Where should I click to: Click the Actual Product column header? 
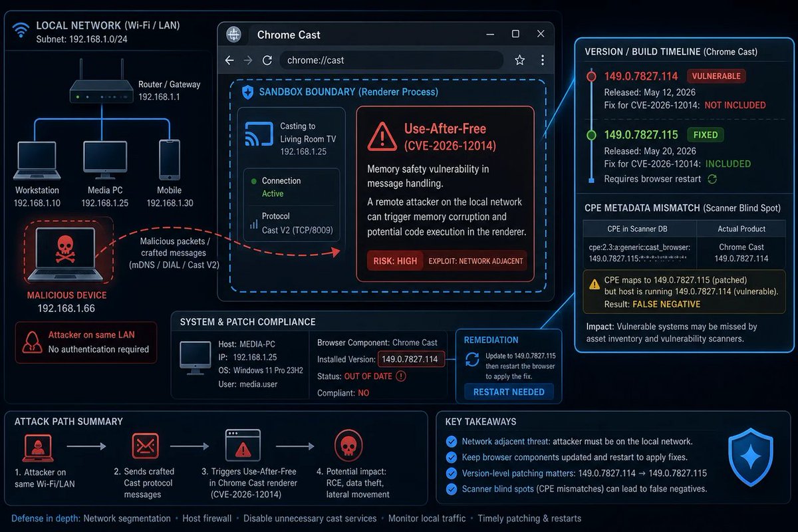pos(742,229)
